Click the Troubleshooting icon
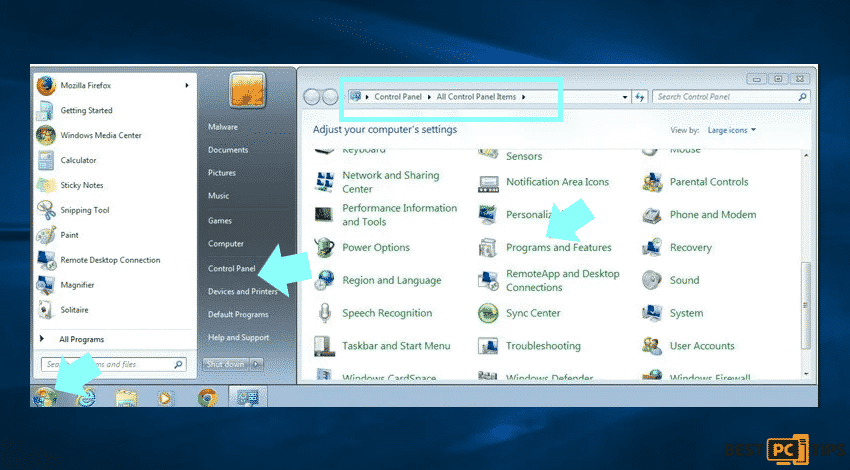850x470 pixels. pyautogui.click(x=488, y=346)
